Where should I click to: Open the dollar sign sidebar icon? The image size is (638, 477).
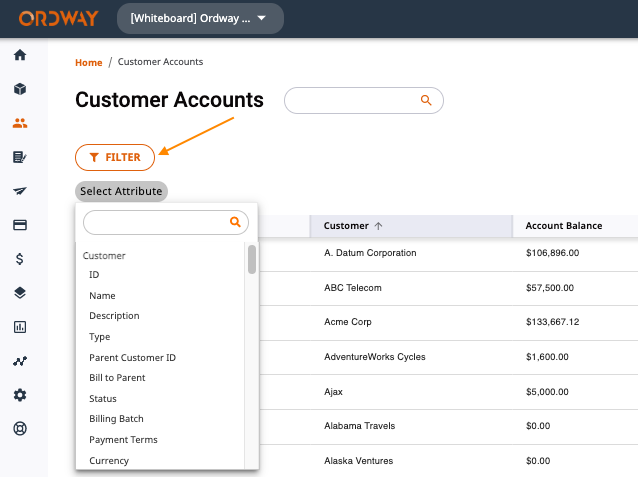20,259
